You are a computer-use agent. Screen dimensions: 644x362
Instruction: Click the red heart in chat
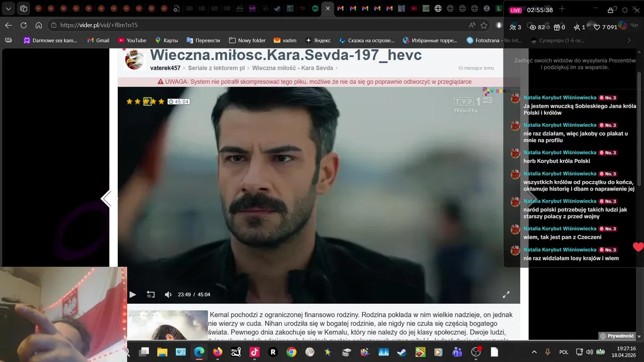[638, 247]
